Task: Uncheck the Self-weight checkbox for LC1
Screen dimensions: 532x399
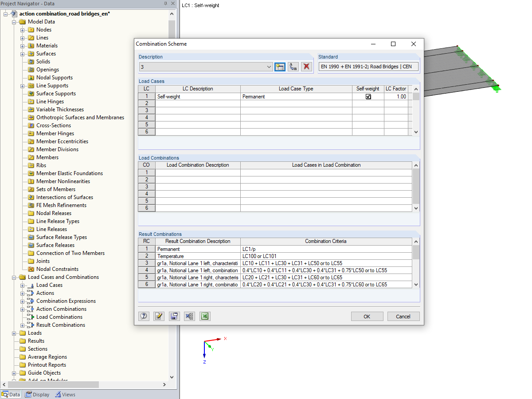Action: click(368, 96)
